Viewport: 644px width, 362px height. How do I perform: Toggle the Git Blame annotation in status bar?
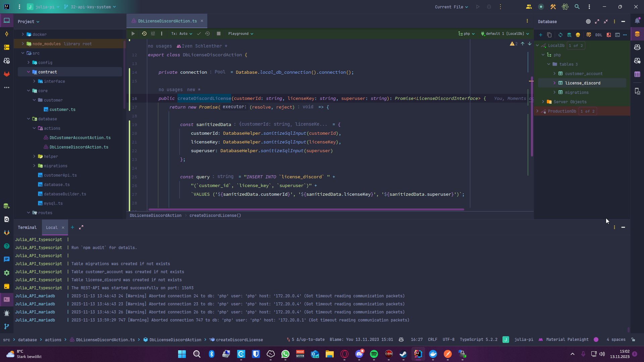361,340
